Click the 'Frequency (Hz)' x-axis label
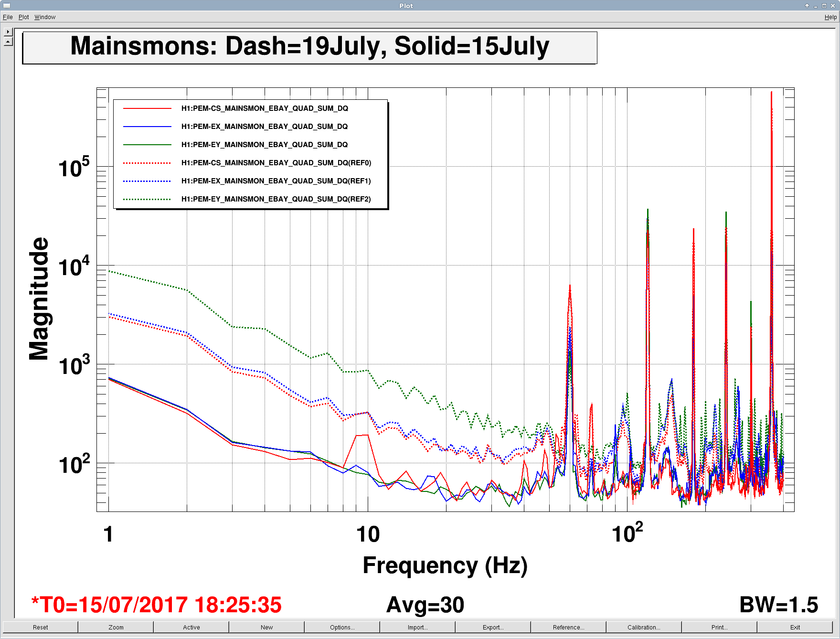This screenshot has height=639, width=840. [x=445, y=566]
